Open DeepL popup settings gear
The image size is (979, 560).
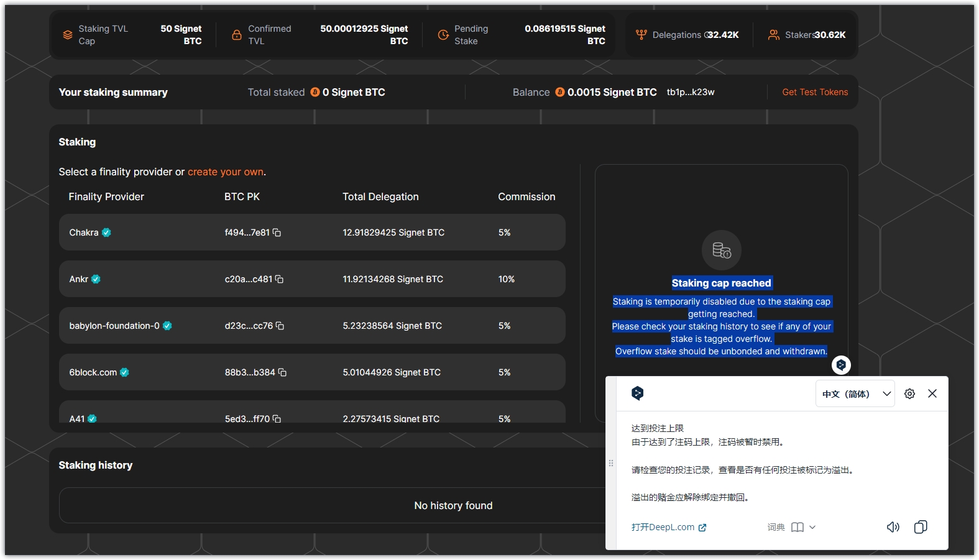tap(909, 393)
